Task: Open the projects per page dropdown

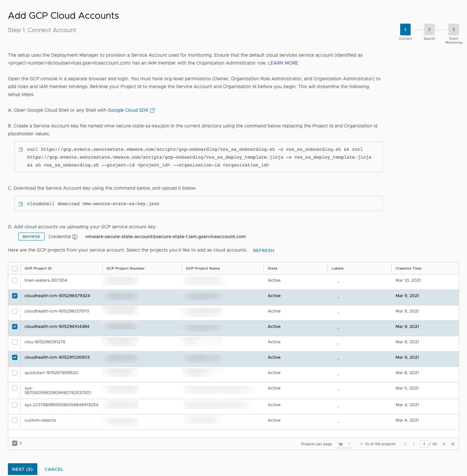Action: pyautogui.click(x=344, y=444)
